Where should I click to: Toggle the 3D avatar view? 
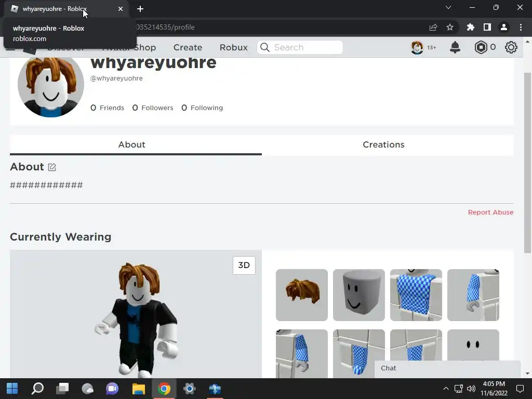point(244,265)
